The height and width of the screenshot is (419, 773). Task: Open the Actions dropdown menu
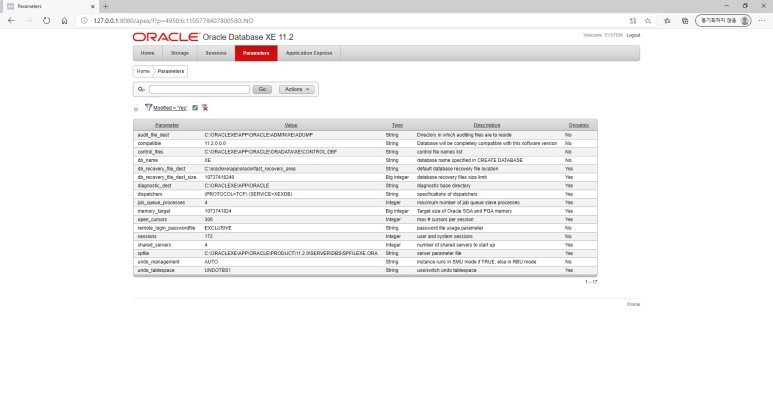(297, 89)
